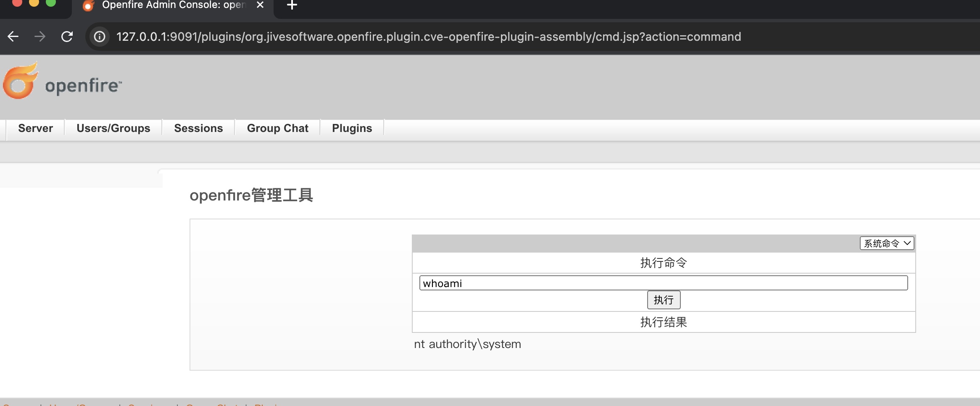Go to the Group Chat tab
This screenshot has width=980, height=406.
[x=277, y=128]
